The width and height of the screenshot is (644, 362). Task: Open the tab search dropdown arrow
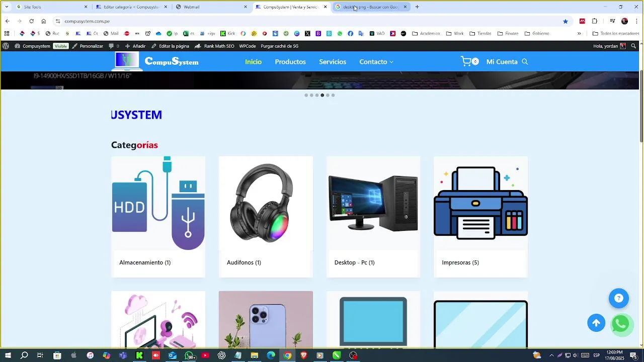point(7,7)
